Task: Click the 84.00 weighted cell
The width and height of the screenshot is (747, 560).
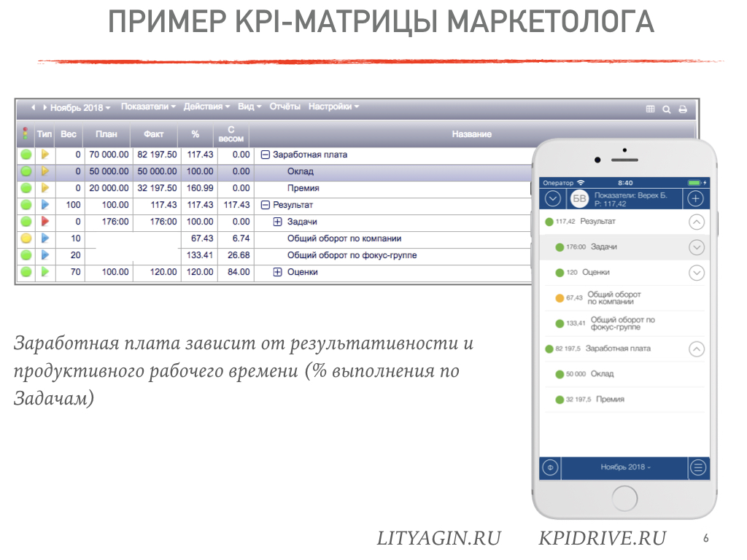Action: pos(237,272)
